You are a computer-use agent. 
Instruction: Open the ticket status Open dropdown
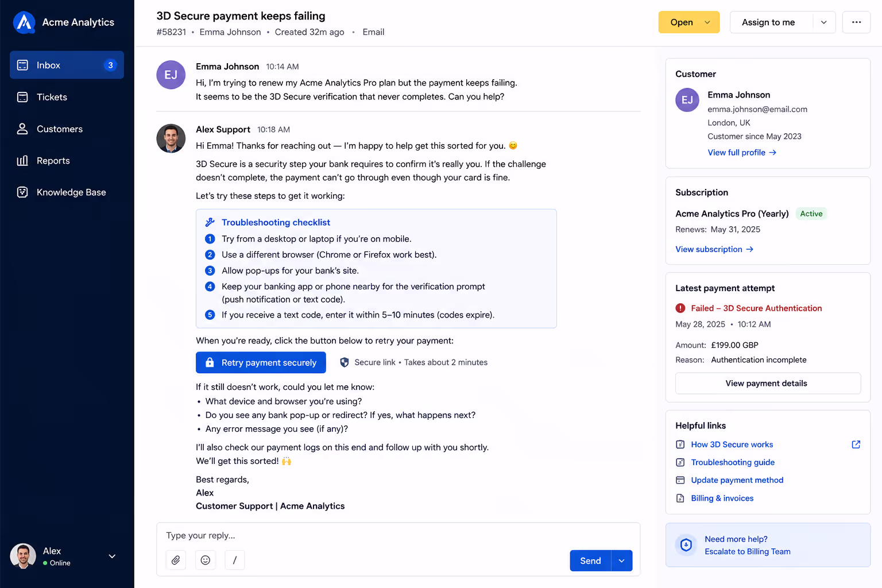click(x=688, y=22)
